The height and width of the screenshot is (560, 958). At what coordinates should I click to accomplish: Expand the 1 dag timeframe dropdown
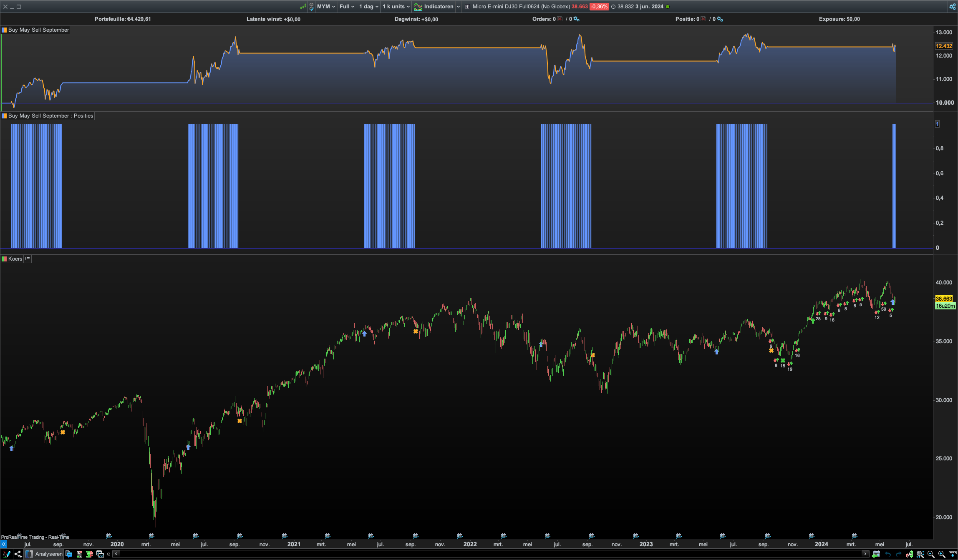coord(369,7)
